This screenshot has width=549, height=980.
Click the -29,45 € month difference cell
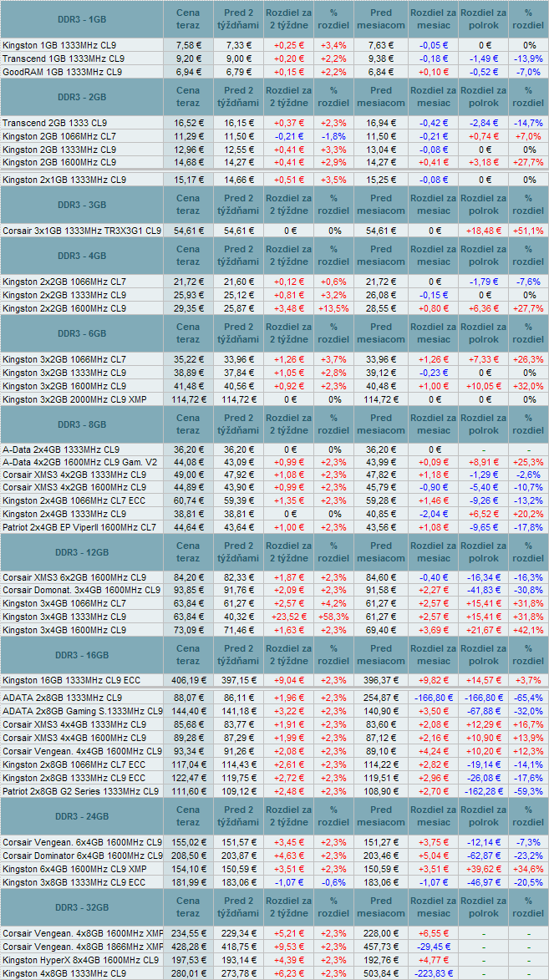[434, 947]
